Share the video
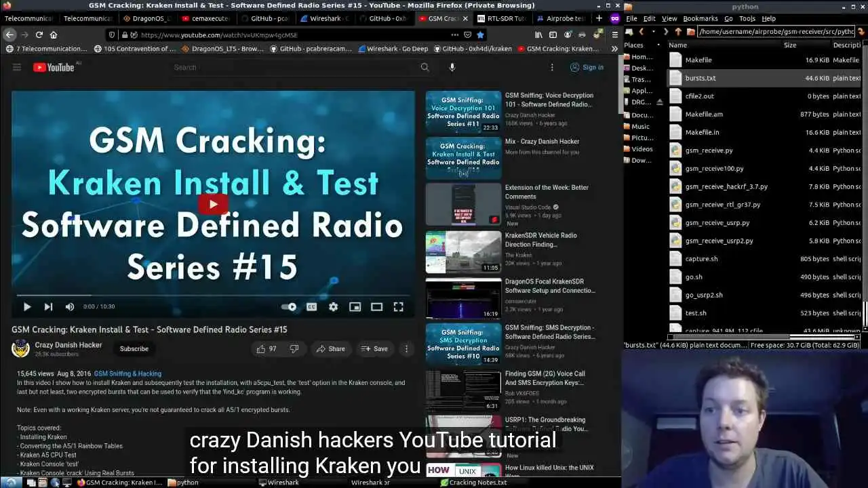The width and height of the screenshot is (868, 488). (330, 348)
